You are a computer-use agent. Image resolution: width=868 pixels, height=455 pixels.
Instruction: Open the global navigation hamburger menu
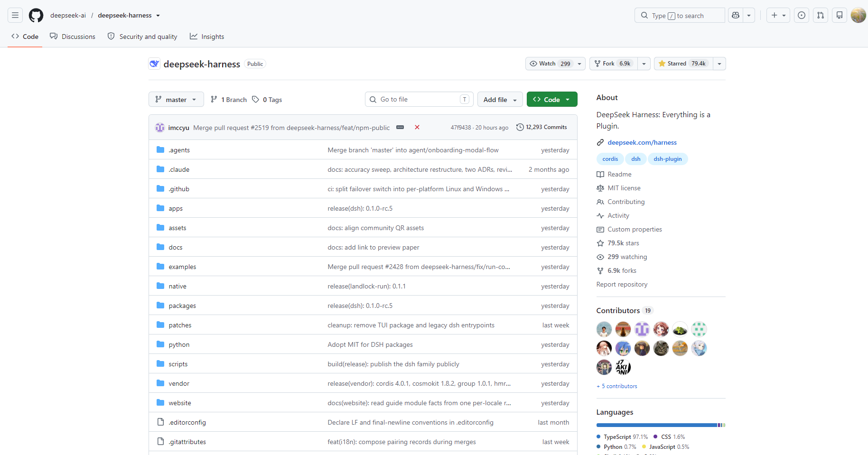tap(15, 15)
